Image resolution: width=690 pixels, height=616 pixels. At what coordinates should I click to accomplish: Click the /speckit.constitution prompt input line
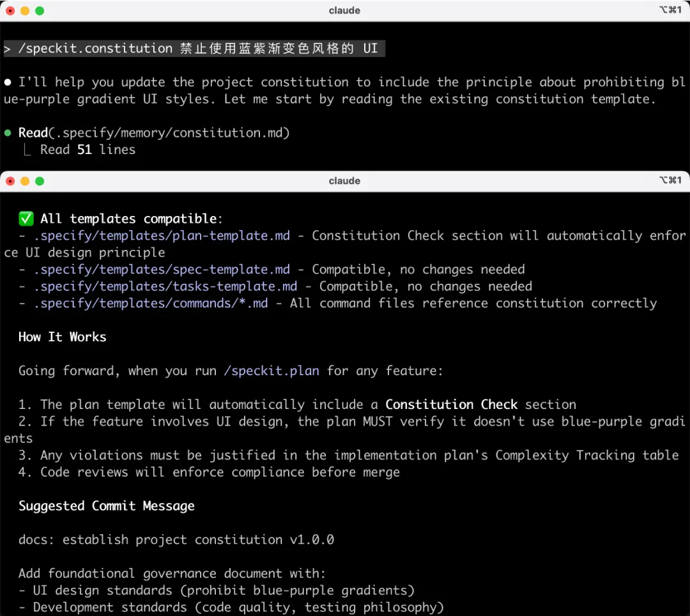coord(192,49)
